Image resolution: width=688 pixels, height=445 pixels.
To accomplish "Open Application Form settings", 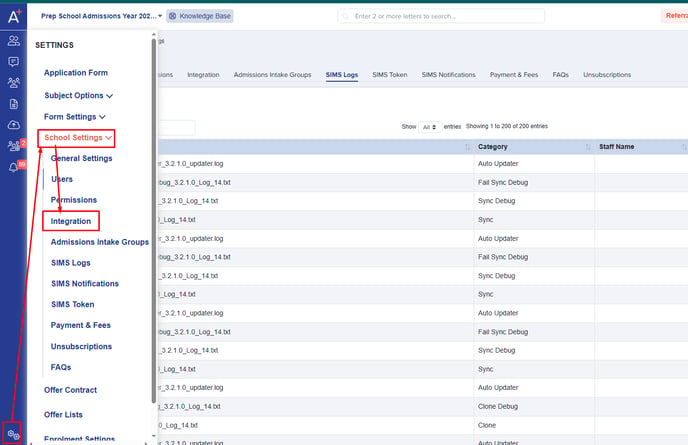I will pos(76,73).
